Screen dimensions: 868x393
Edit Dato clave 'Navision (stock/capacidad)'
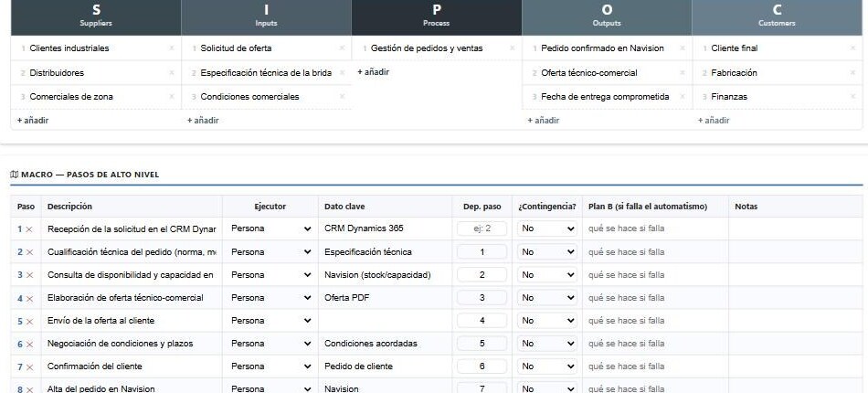[x=386, y=274]
